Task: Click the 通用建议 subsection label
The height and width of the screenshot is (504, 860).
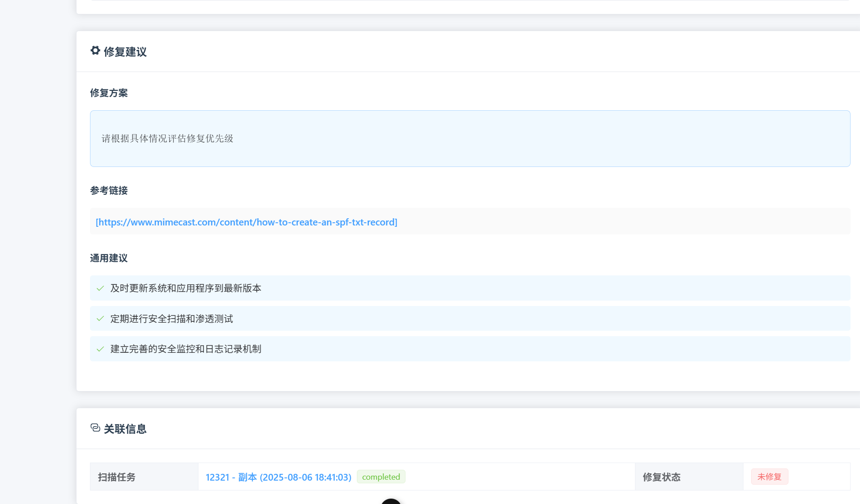Action: (109, 258)
